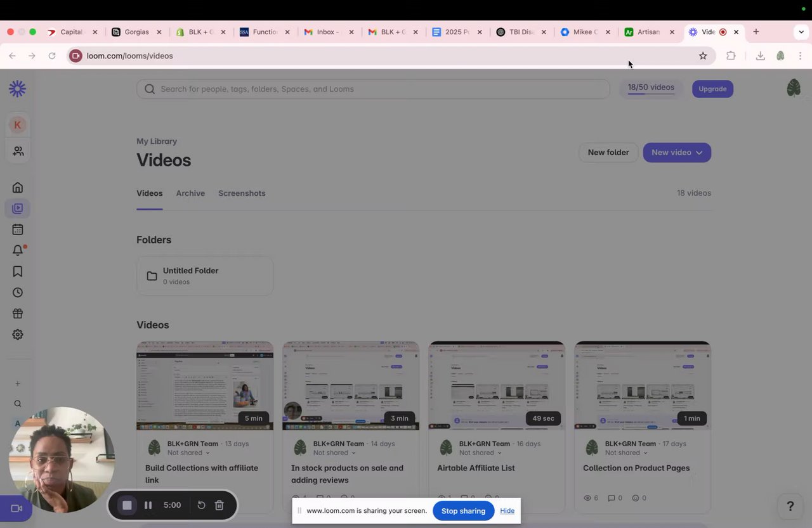Viewport: 812px width, 528px height.
Task: Open the browser extensions puzzle icon
Action: pyautogui.click(x=731, y=56)
